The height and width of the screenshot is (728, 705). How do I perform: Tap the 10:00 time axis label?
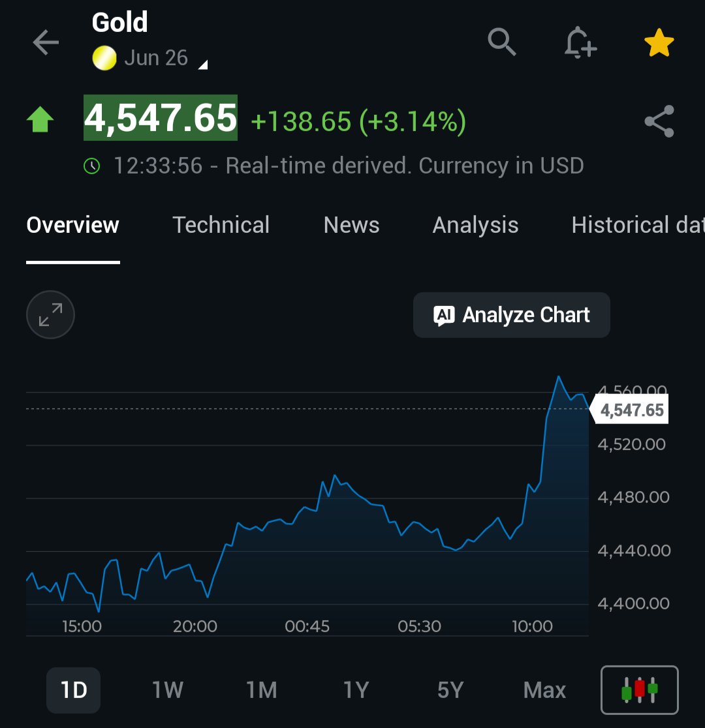(x=532, y=626)
